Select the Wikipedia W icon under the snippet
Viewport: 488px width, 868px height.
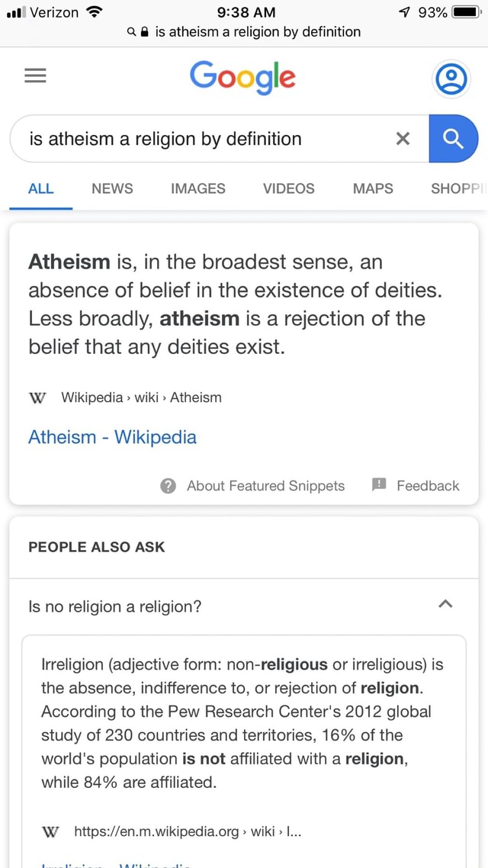pos(37,397)
